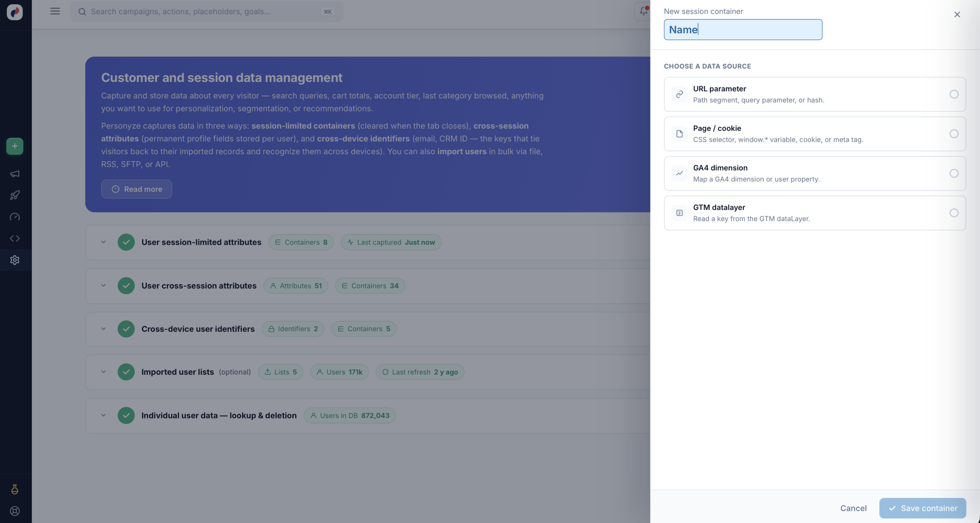Image resolution: width=980 pixels, height=523 pixels.
Task: Click the magnifier icon in search bar
Action: click(82, 11)
